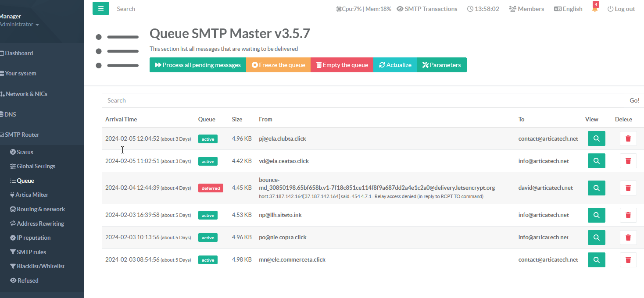
Task: Expand Network & NICs sidebar section
Action: tap(26, 94)
